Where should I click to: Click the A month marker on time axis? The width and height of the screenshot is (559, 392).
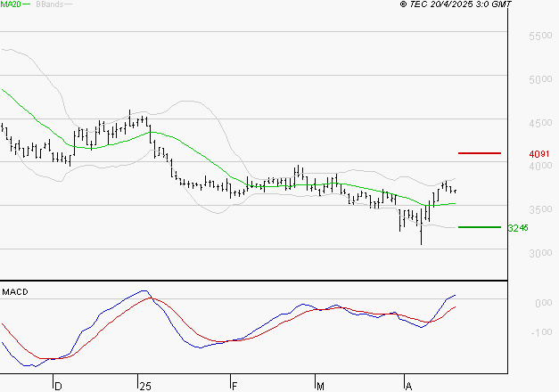coord(408,386)
